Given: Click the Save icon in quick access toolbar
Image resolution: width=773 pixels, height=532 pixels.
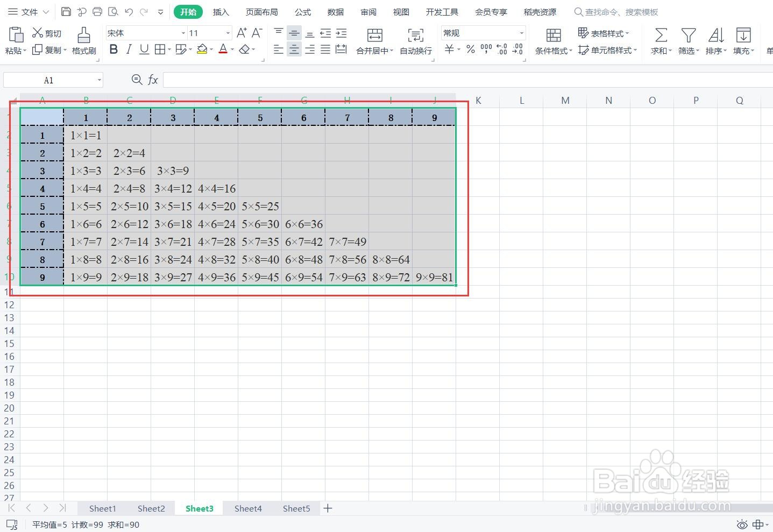Looking at the screenshot, I should tap(66, 11).
